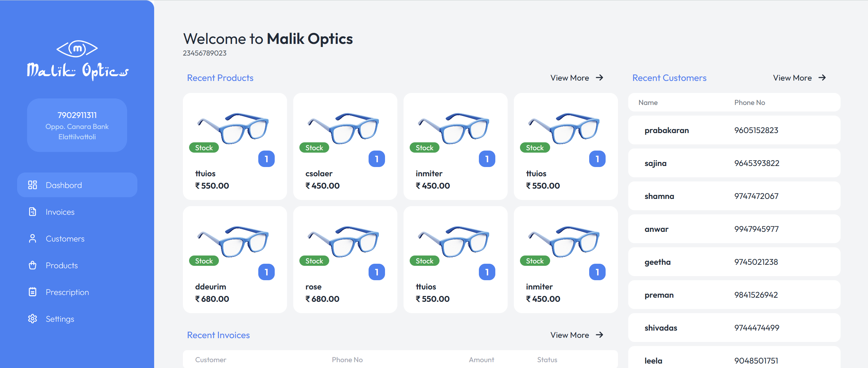This screenshot has height=368, width=868.
Task: Open the Settings gear icon
Action: [x=33, y=319]
